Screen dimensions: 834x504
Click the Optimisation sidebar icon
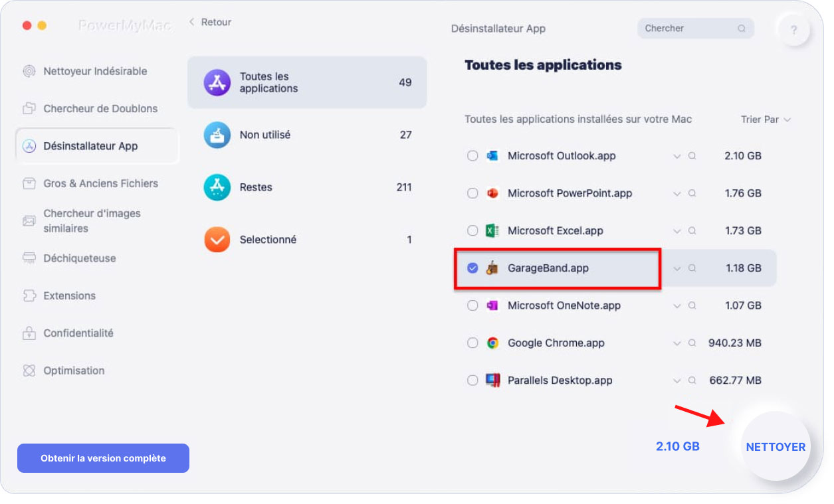click(29, 371)
